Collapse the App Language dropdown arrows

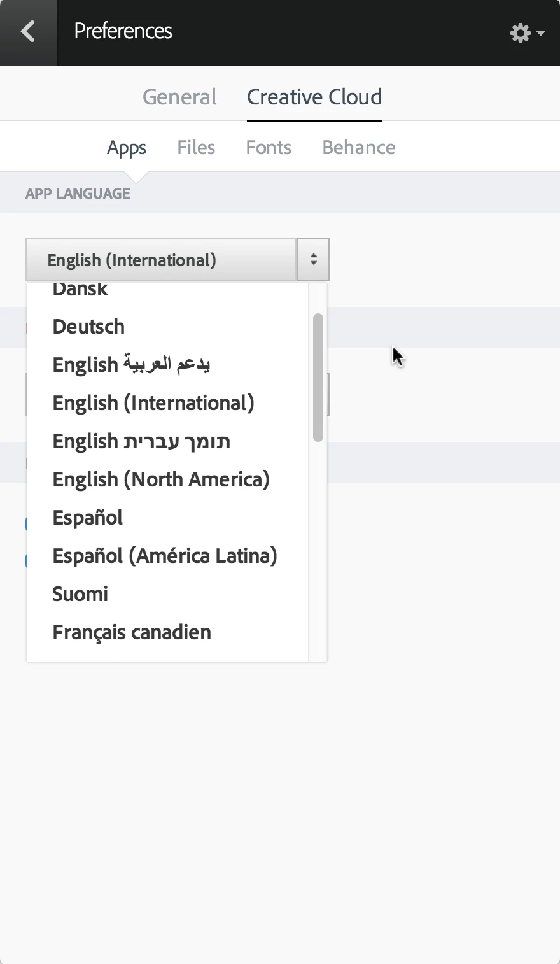click(x=313, y=260)
